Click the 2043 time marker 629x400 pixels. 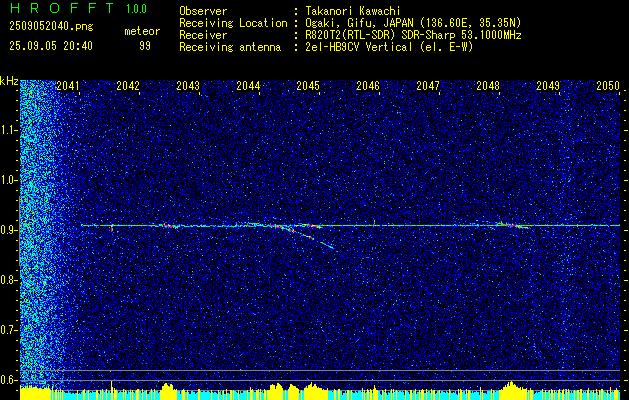[x=188, y=85]
